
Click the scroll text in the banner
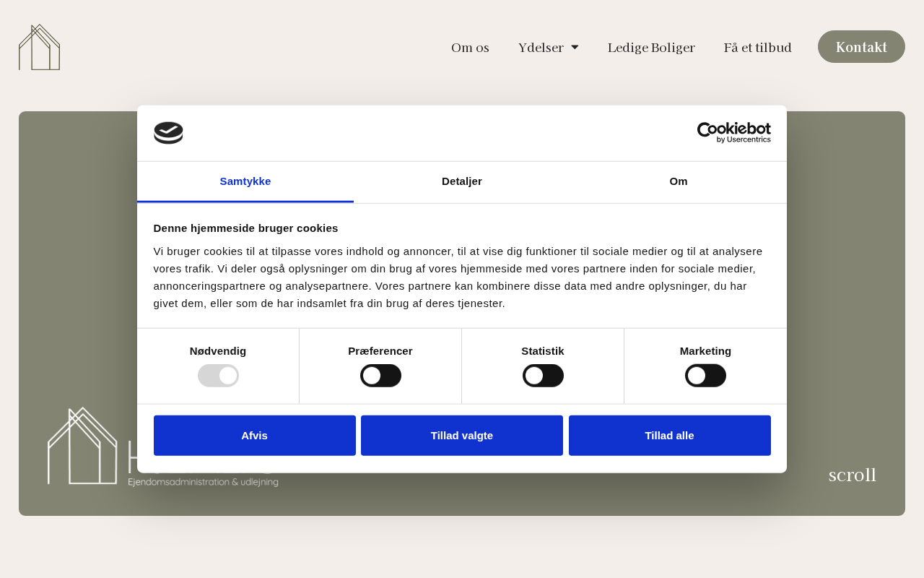(852, 475)
